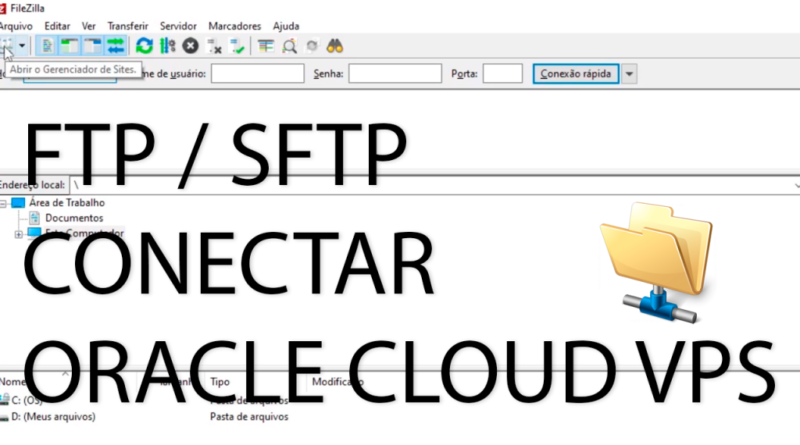This screenshot has width=800, height=445.
Task: Click the Endereço local path field
Action: [434, 185]
